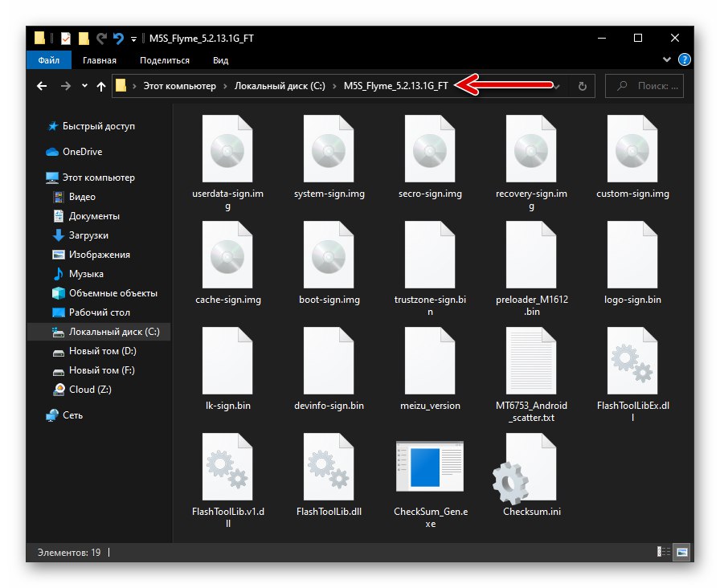This screenshot has width=720, height=588.
Task: Select the FlashToolLibEx.dll gear file
Action: (632, 361)
